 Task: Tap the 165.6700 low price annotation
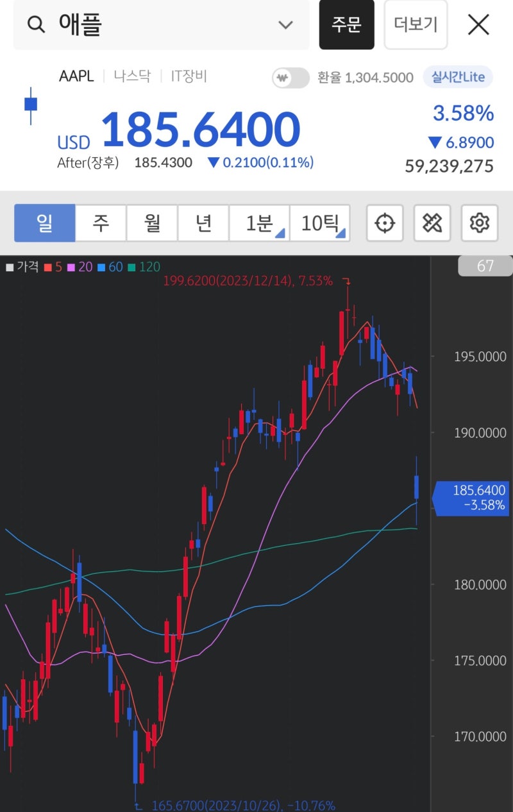pyautogui.click(x=244, y=805)
